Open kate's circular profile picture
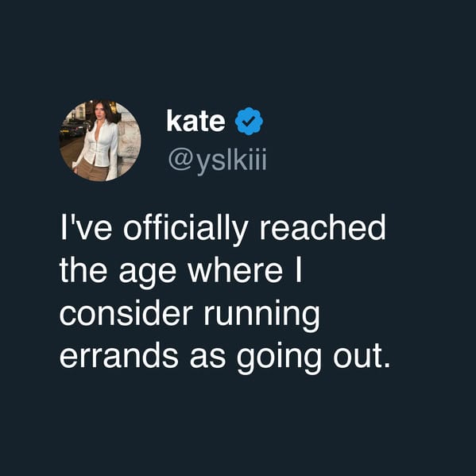The height and width of the screenshot is (476, 476). pos(100,141)
